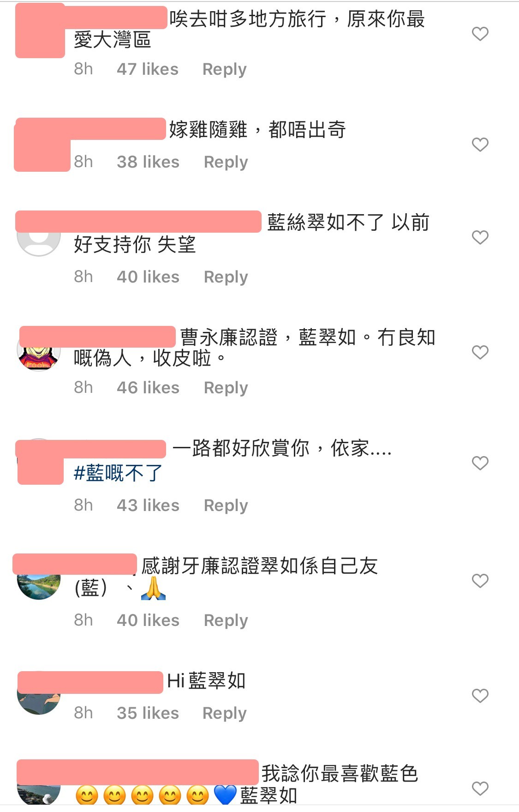This screenshot has width=519, height=812.
Task: Open the #藍嘅不了 hashtag
Action: 118,473
